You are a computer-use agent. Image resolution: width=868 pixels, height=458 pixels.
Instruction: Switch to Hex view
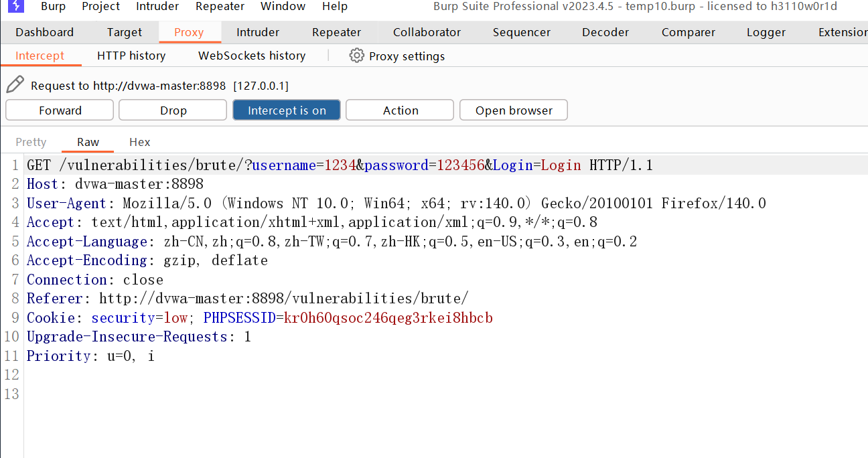(140, 142)
